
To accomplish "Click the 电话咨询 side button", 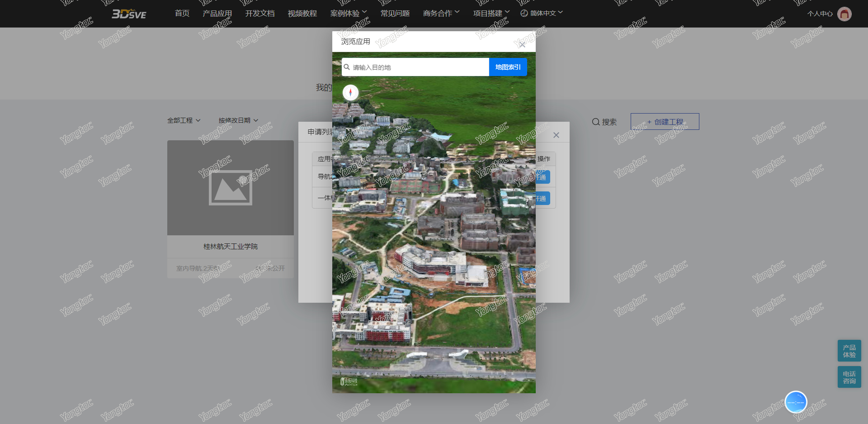I will coord(849,377).
